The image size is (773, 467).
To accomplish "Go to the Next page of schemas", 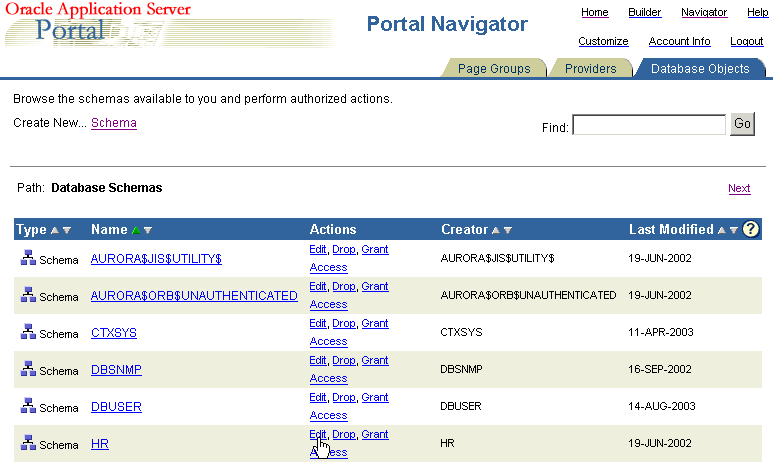I will 739,188.
